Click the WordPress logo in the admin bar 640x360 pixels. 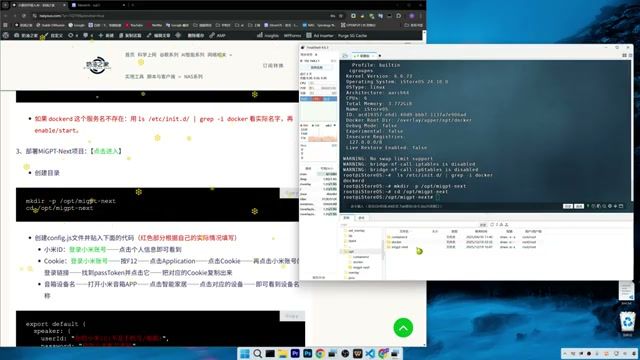click(6, 36)
